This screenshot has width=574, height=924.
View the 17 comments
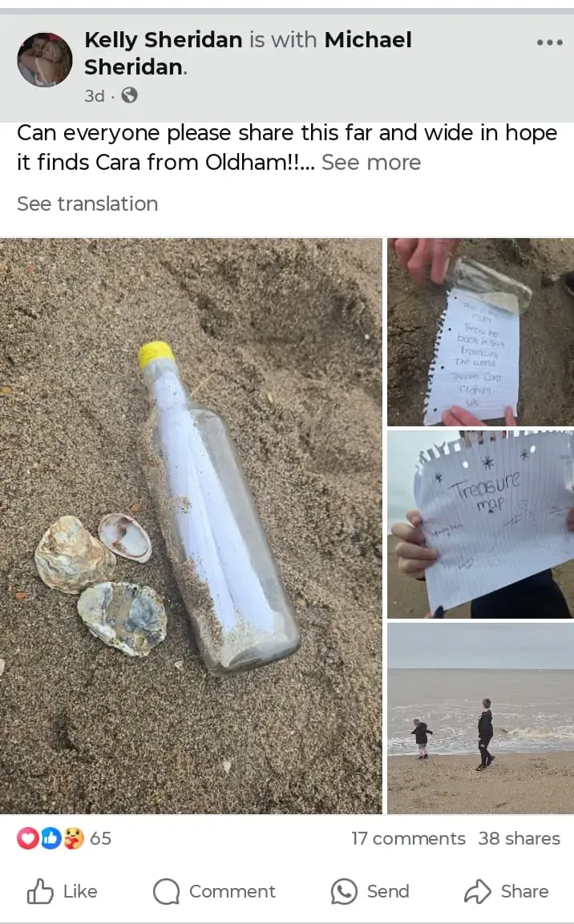408,838
